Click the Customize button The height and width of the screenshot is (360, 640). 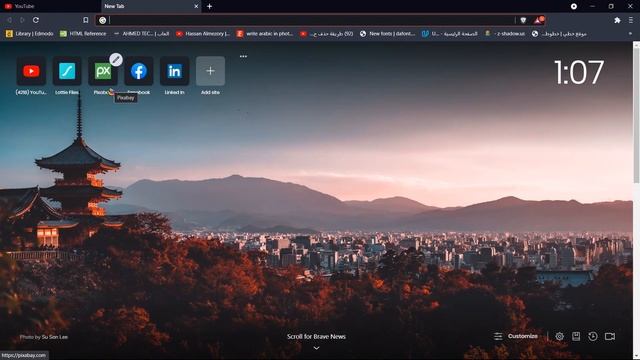pyautogui.click(x=516, y=336)
